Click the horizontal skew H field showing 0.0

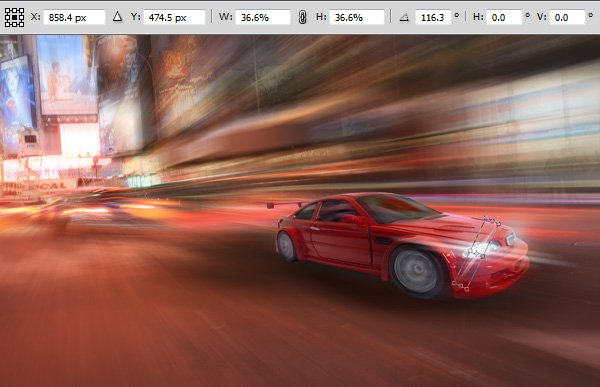tap(504, 17)
